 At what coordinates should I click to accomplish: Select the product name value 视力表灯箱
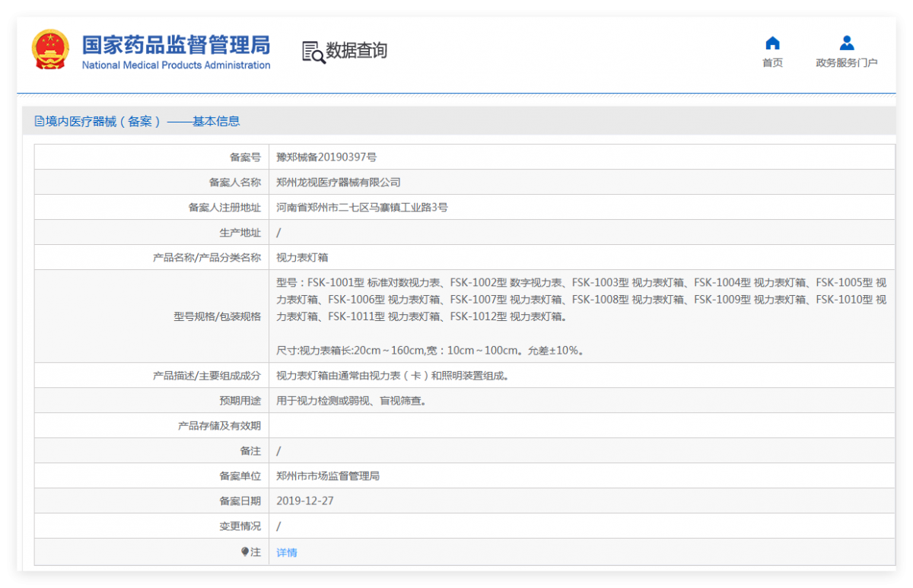click(x=302, y=258)
